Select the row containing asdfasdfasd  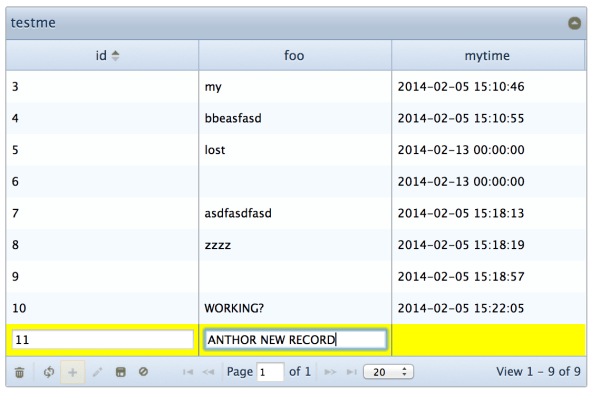[294, 212]
